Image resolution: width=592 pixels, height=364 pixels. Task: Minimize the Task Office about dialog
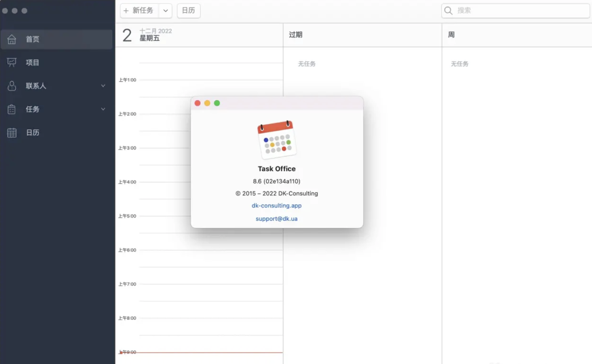click(207, 103)
